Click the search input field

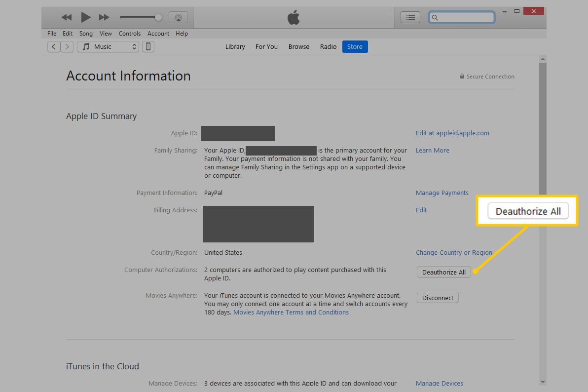466,18
